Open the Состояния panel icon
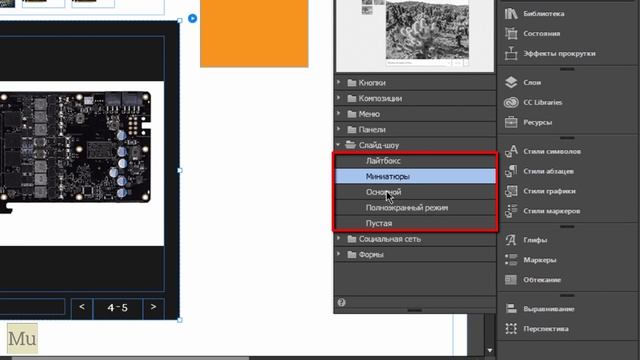 [511, 33]
